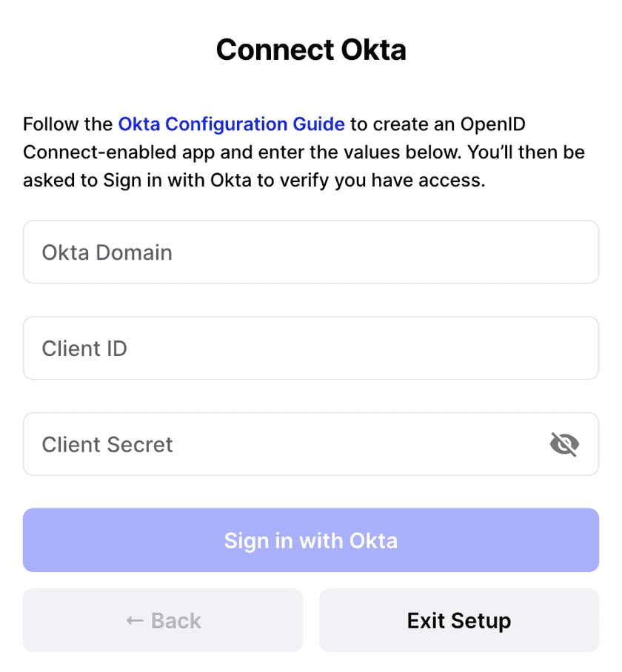Click the Connect Okta heading
622x672 pixels.
(311, 50)
